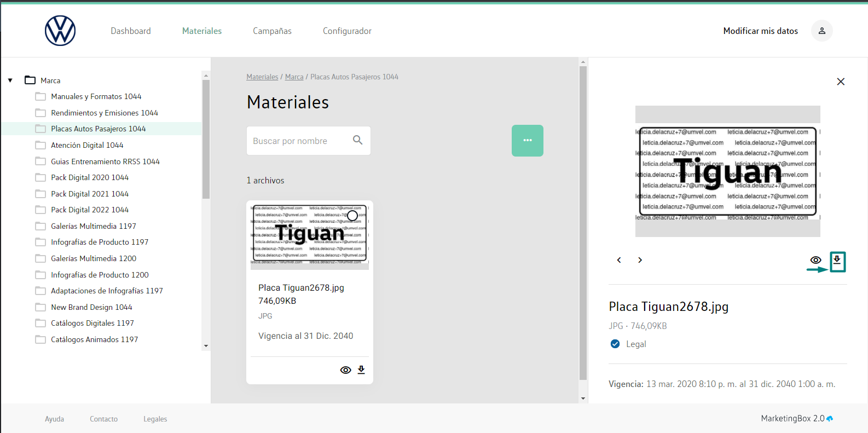Click folder tree scrollbar down arrow
This screenshot has height=433, width=868.
tap(206, 346)
